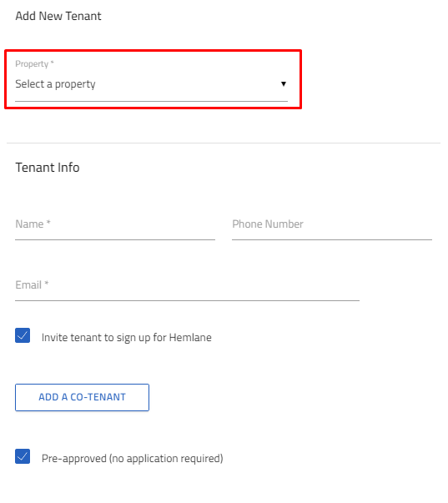Viewport: 448px width, 503px height.
Task: Click the underline of the Property select box
Action: click(152, 102)
